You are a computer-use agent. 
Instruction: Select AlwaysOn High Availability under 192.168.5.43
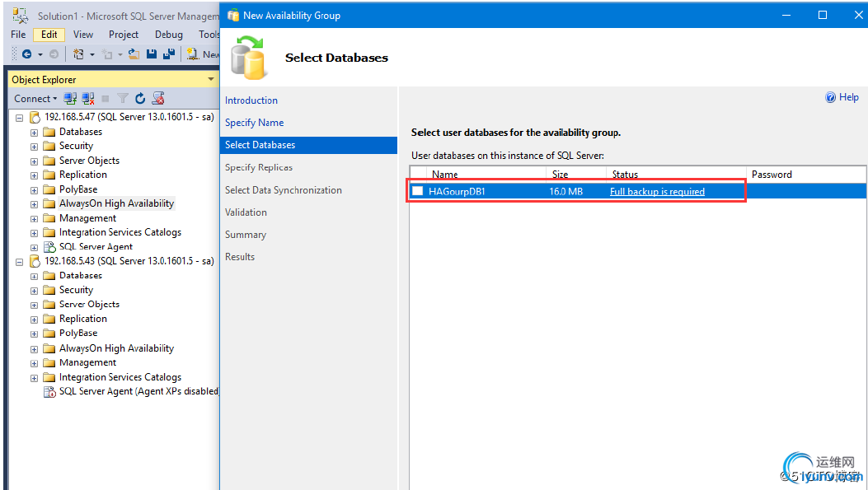point(116,348)
